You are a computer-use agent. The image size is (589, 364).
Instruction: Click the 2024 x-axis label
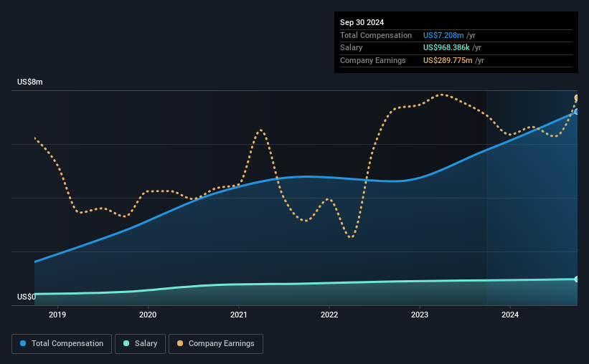pyautogui.click(x=510, y=315)
